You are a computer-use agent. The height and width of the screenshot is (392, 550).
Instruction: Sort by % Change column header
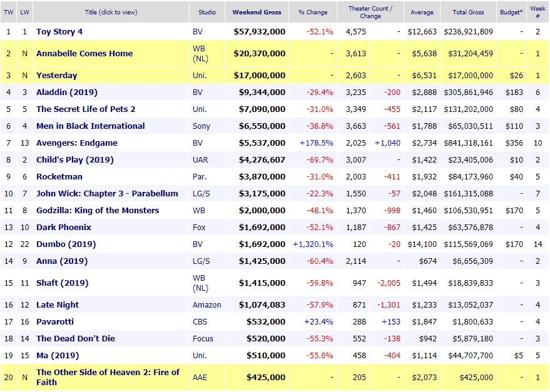313,13
